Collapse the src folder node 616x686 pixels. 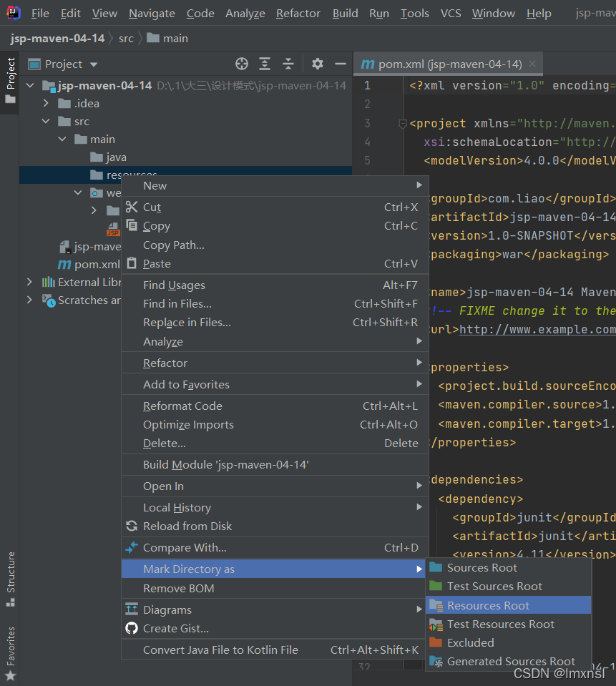point(46,121)
